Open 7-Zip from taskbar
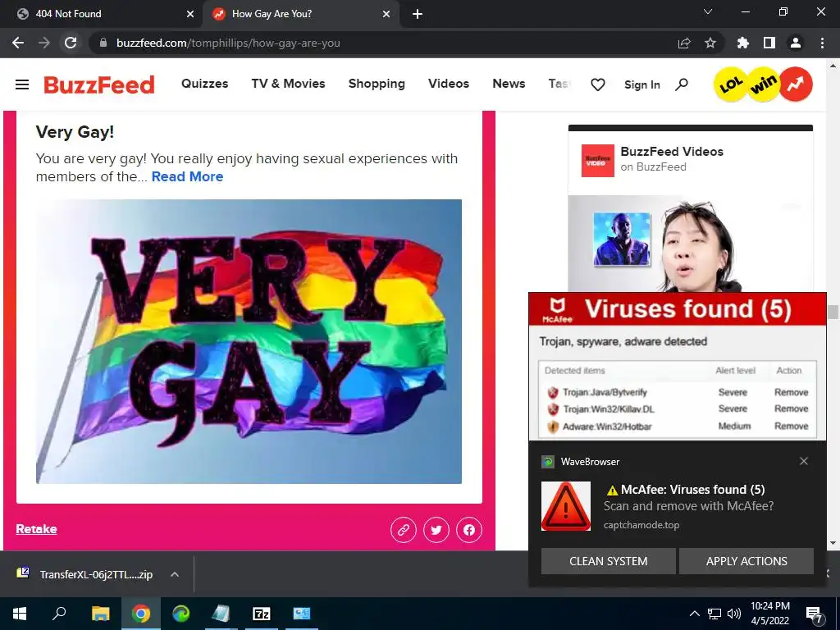The width and height of the screenshot is (840, 630). tap(262, 614)
